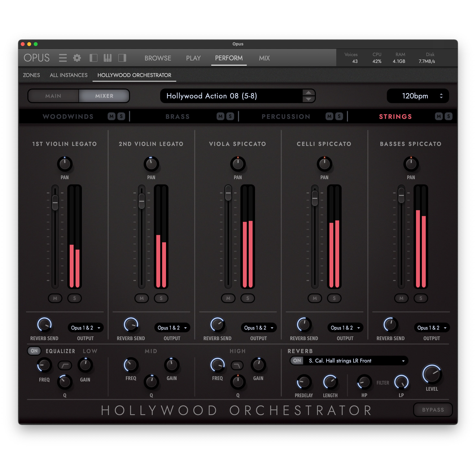Click the Celli Spiccato volume fader handle

click(x=315, y=198)
